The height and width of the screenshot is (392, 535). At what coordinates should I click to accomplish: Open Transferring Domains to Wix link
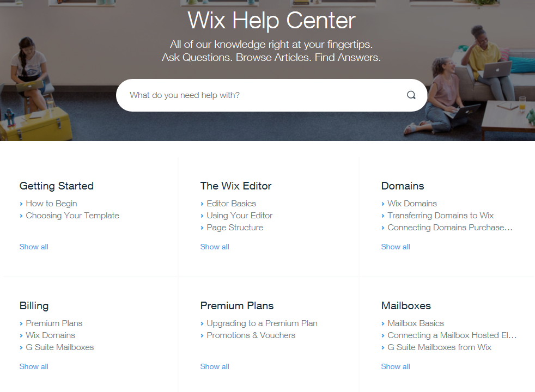[x=441, y=216]
